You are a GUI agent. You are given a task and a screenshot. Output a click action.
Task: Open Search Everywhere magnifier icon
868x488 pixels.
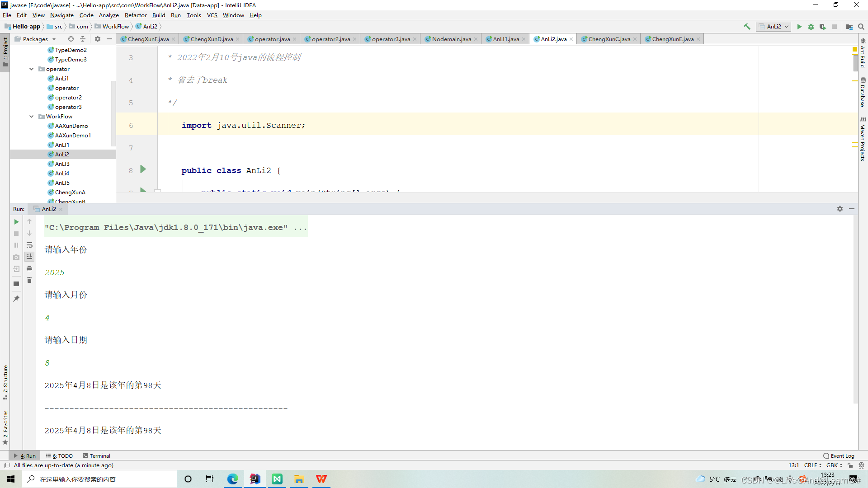click(x=861, y=27)
